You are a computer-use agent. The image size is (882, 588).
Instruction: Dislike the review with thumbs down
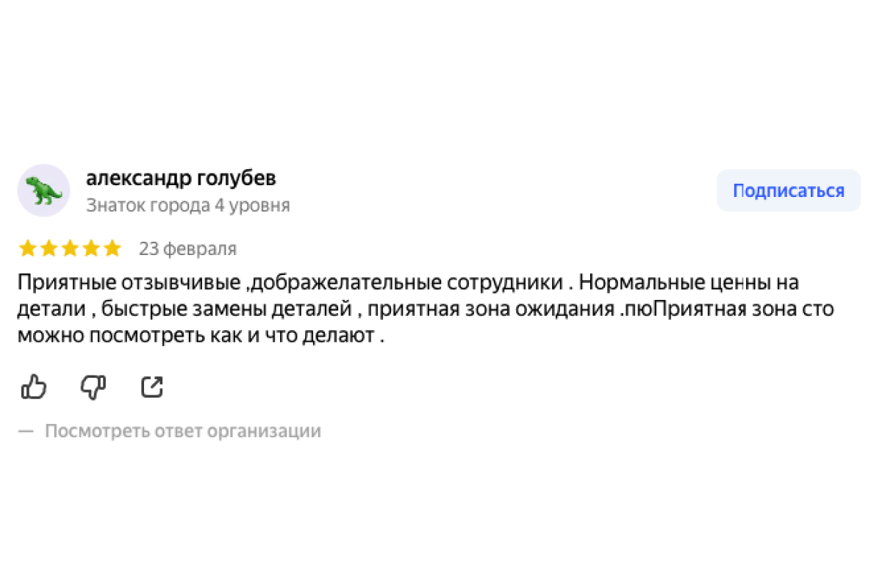(x=93, y=387)
